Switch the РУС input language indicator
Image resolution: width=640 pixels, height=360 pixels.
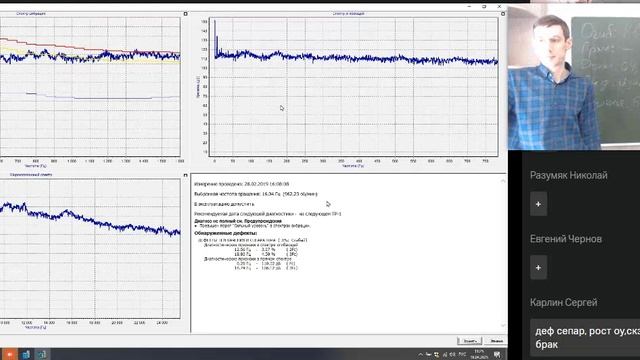[462, 354]
